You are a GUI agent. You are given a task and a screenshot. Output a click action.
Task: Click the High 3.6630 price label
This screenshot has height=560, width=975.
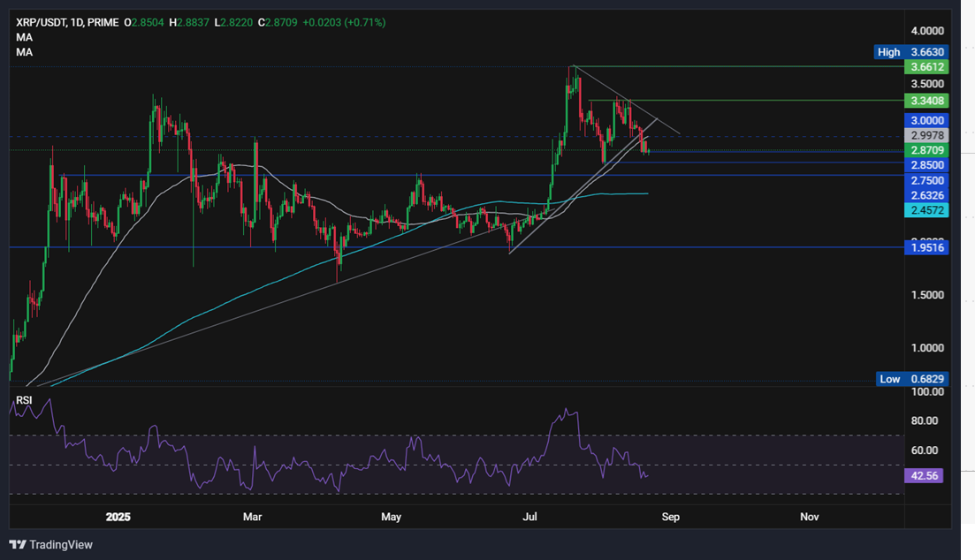[911, 52]
